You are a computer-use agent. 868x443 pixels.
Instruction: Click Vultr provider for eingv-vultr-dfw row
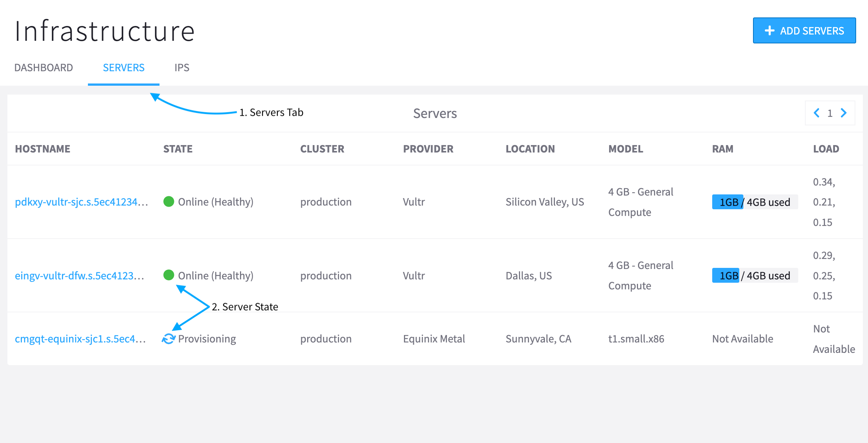(414, 276)
